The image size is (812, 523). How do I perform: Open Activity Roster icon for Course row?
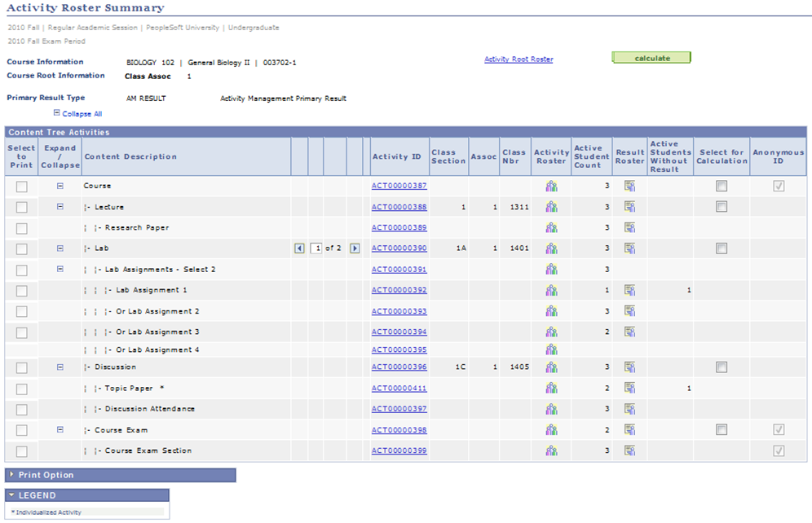(x=551, y=187)
